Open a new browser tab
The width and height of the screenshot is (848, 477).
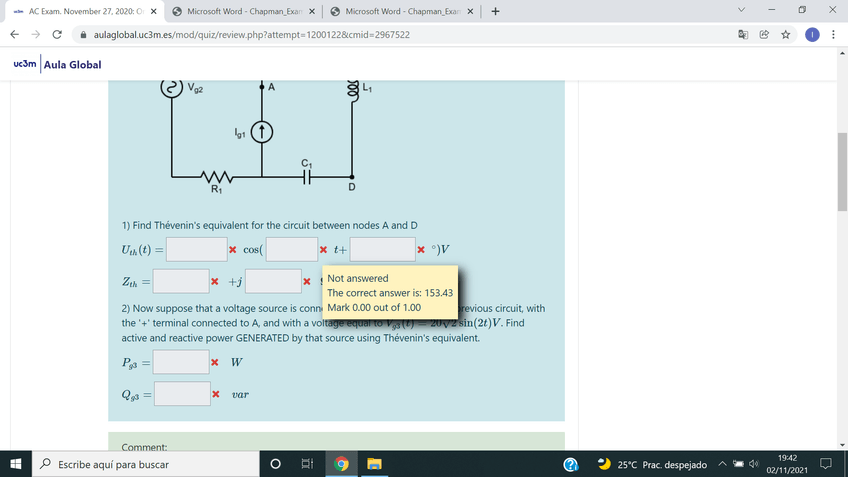pos(496,11)
